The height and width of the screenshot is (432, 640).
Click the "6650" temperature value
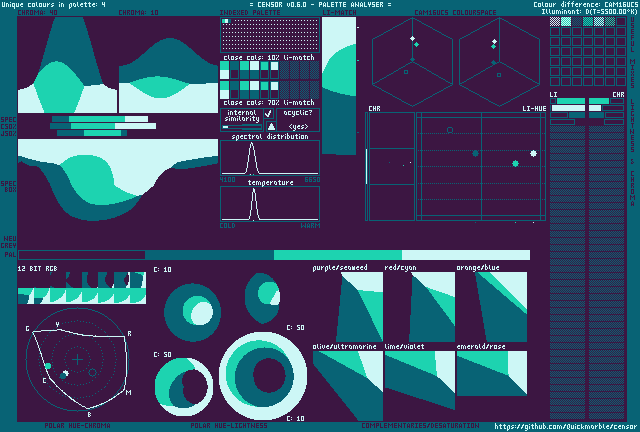point(312,180)
